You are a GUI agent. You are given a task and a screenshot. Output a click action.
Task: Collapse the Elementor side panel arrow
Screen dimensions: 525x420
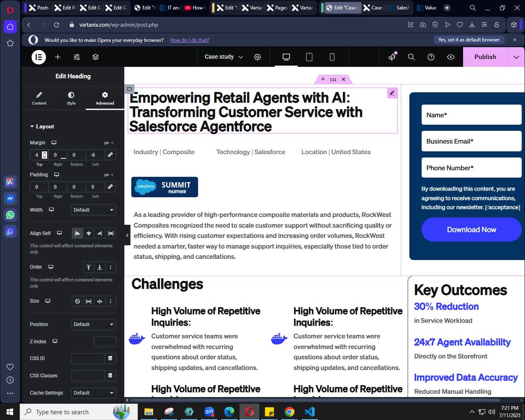[127, 235]
